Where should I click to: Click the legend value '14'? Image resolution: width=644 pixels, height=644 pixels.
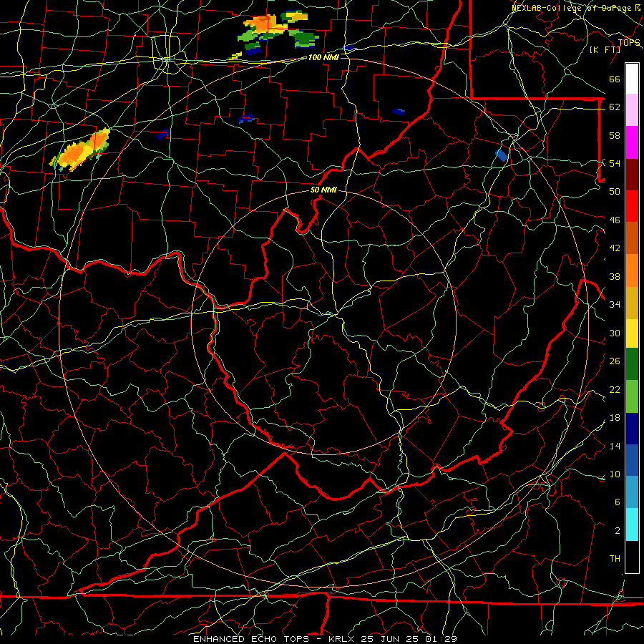(615, 446)
